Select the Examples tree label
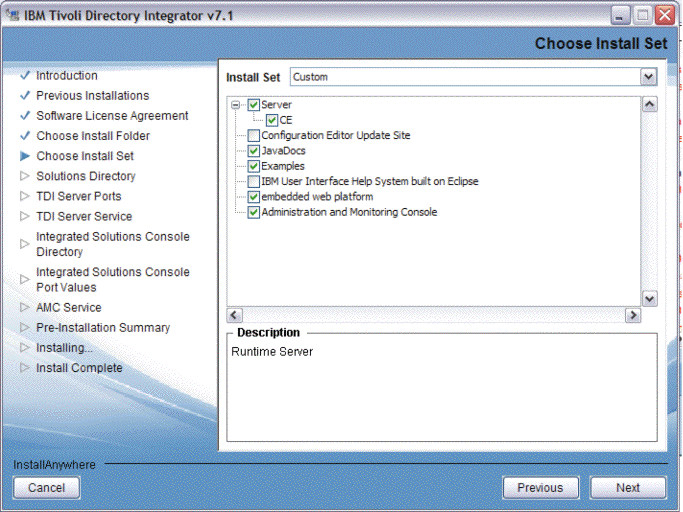Image resolution: width=683 pixels, height=512 pixels. tap(283, 166)
